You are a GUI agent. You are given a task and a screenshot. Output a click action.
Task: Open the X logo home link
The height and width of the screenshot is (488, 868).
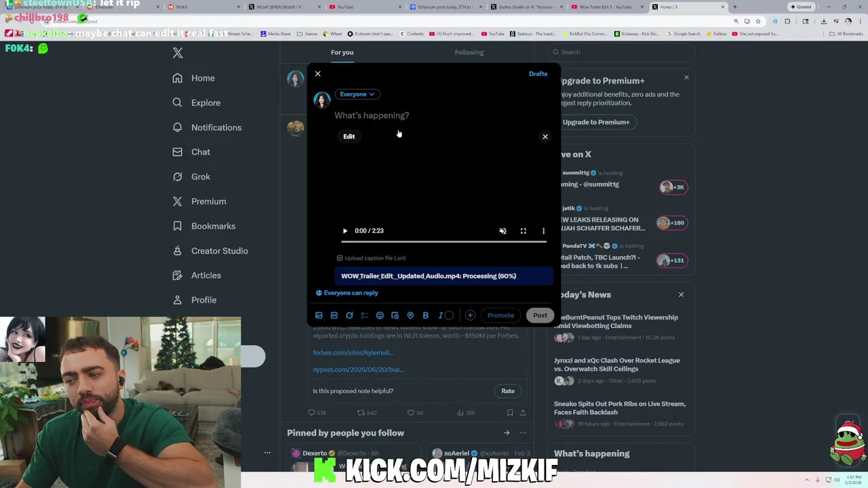(x=178, y=53)
